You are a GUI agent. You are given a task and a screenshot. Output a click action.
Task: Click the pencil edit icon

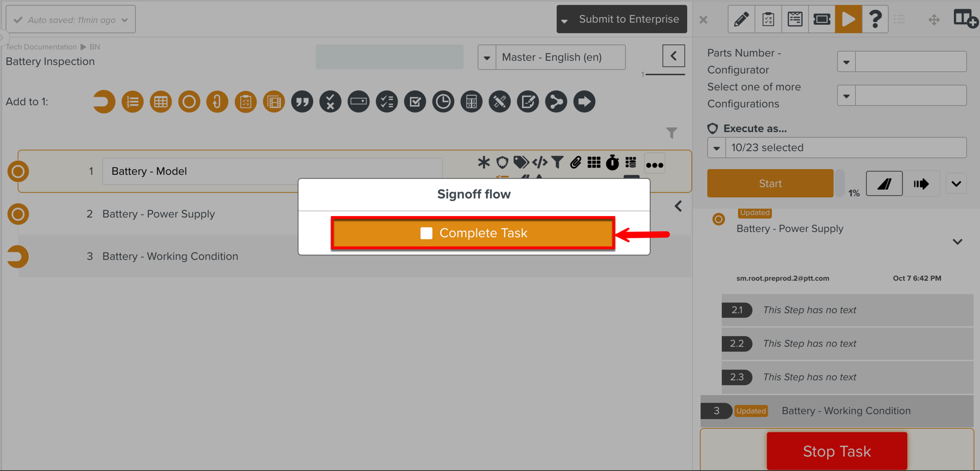(x=741, y=19)
